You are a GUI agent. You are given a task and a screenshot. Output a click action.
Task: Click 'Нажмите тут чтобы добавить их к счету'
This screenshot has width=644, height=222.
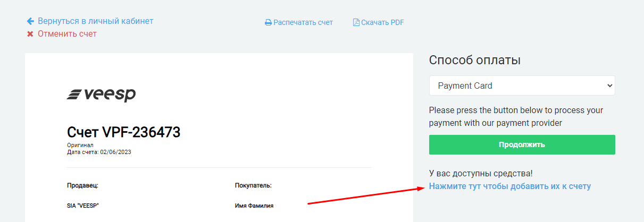pyautogui.click(x=510, y=186)
